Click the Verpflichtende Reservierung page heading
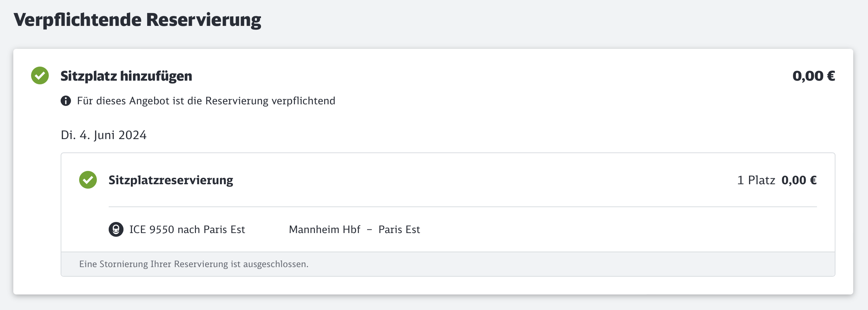This screenshot has height=310, width=868. (138, 20)
